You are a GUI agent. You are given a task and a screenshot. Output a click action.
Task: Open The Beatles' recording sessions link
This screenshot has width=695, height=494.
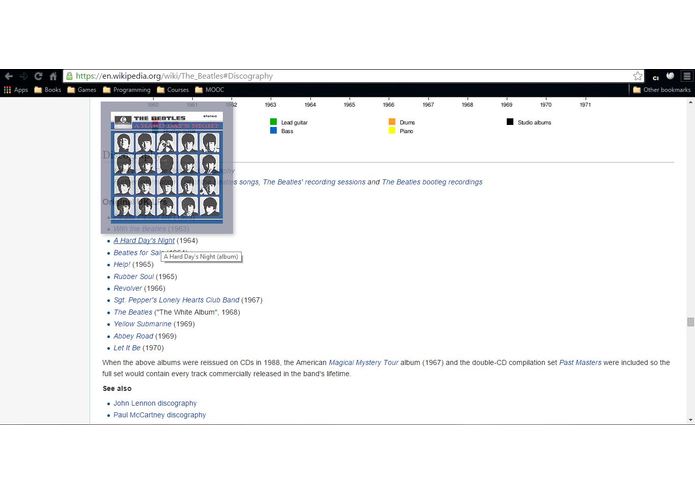[x=314, y=182]
